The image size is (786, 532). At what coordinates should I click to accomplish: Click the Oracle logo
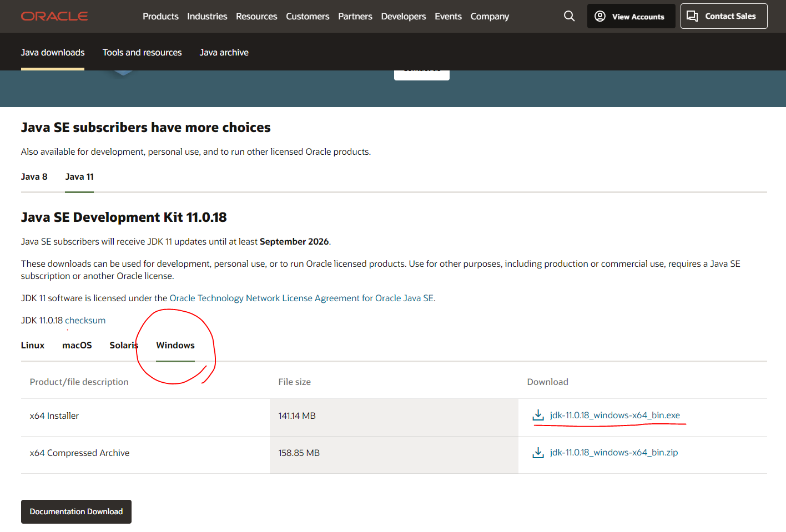(x=54, y=16)
